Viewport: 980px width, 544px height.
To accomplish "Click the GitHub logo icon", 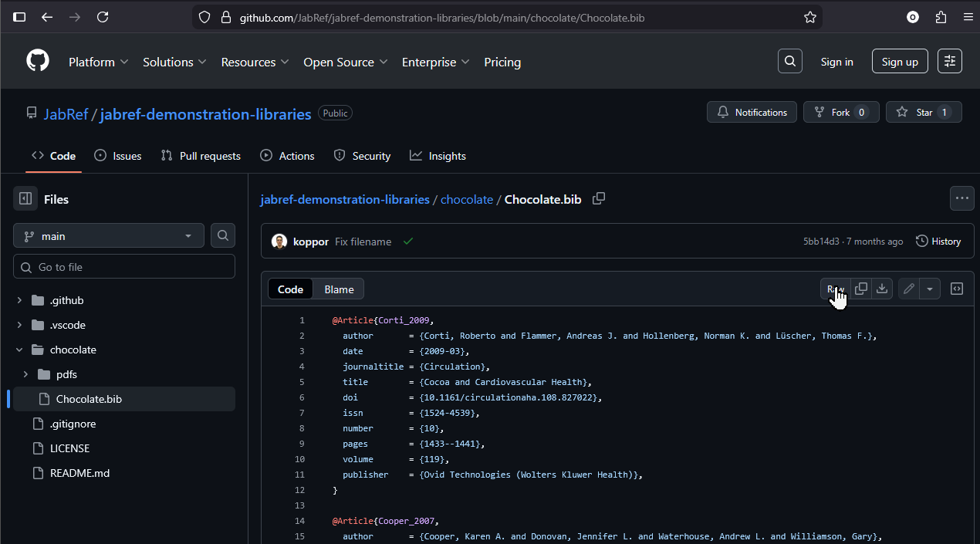I will 38,61.
